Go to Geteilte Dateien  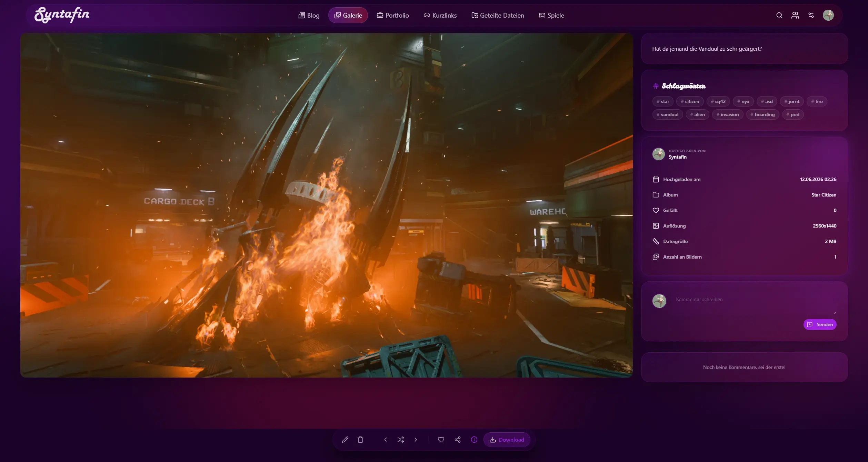click(x=498, y=15)
